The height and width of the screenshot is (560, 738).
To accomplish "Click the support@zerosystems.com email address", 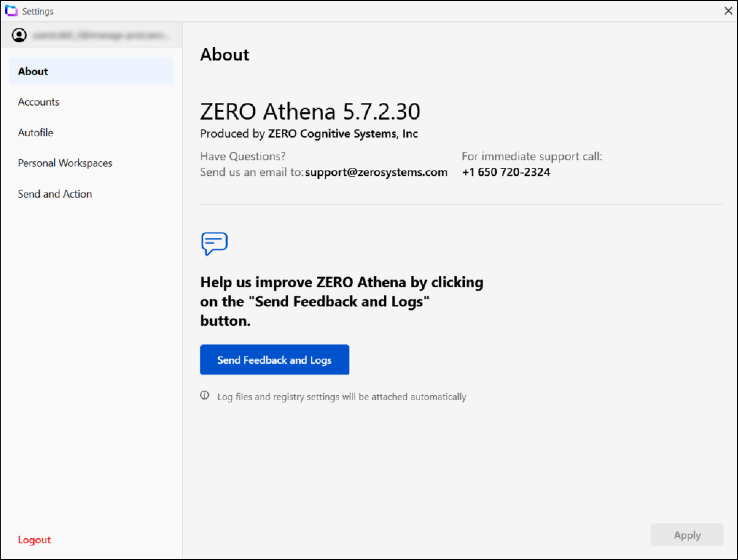I will point(376,172).
